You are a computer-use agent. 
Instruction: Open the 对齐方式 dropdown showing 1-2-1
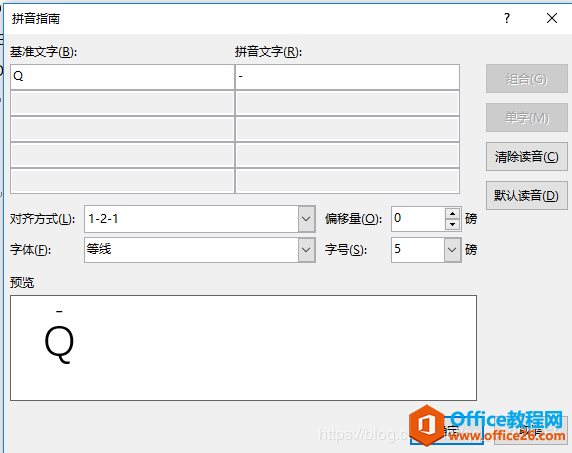click(x=306, y=219)
